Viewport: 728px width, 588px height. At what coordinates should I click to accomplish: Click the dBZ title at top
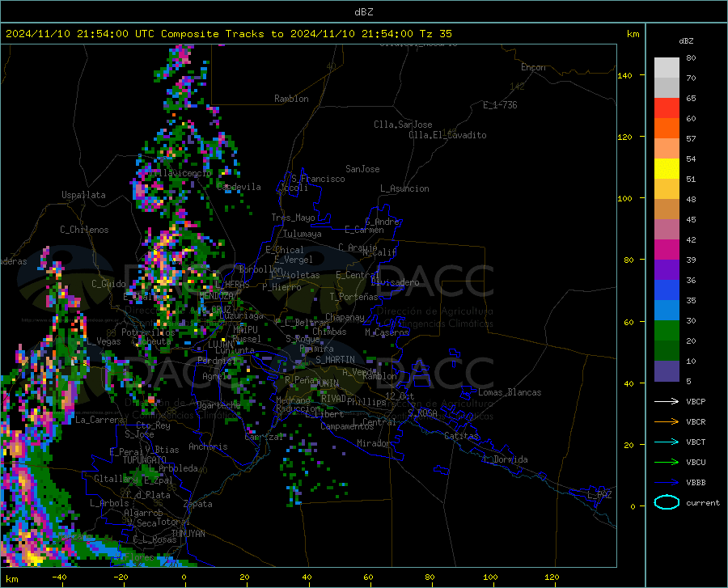pyautogui.click(x=363, y=12)
